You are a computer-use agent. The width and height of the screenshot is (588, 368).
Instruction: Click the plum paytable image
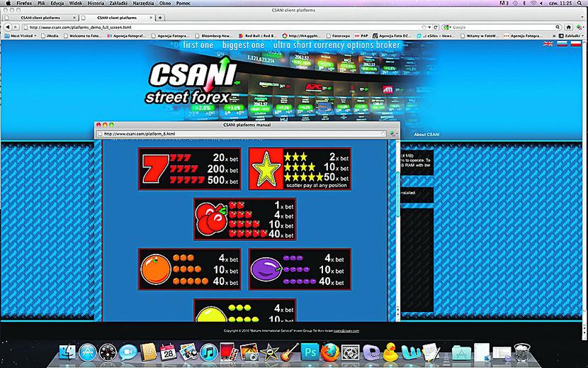pyautogui.click(x=300, y=269)
